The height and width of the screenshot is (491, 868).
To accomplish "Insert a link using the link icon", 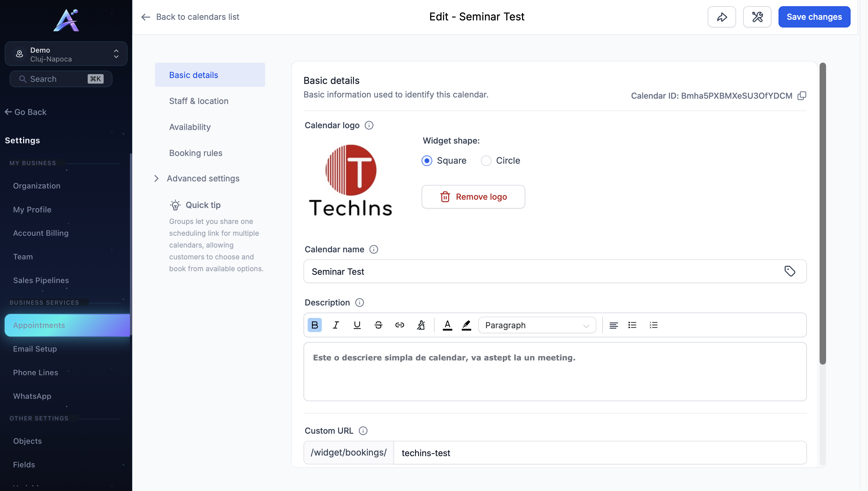I will click(x=399, y=325).
